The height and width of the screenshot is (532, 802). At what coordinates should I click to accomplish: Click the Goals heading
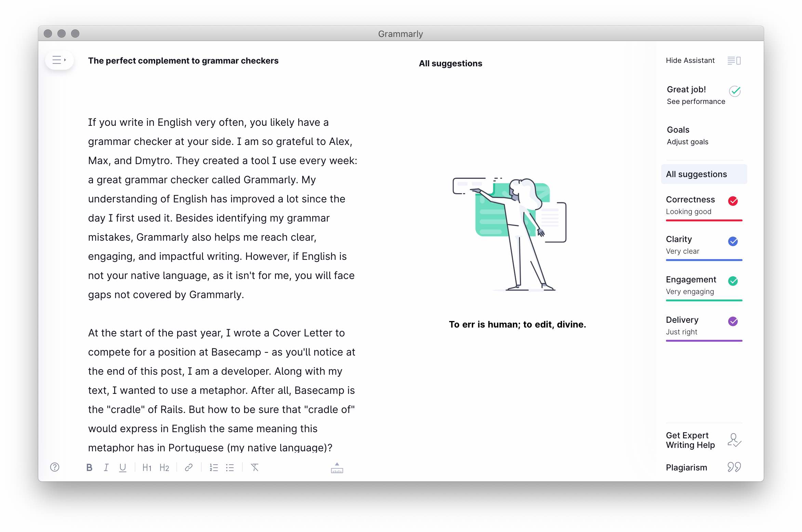tap(678, 130)
